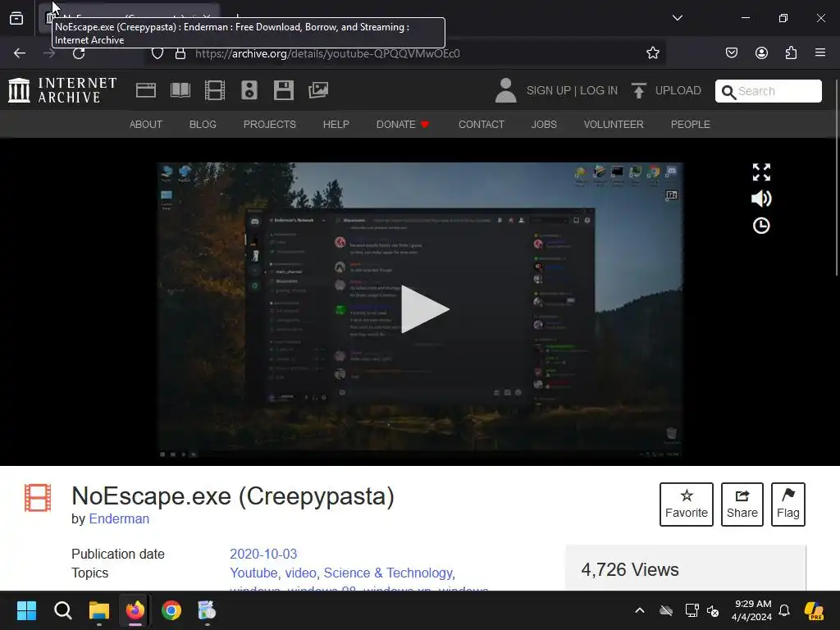Click the Share button

click(742, 504)
